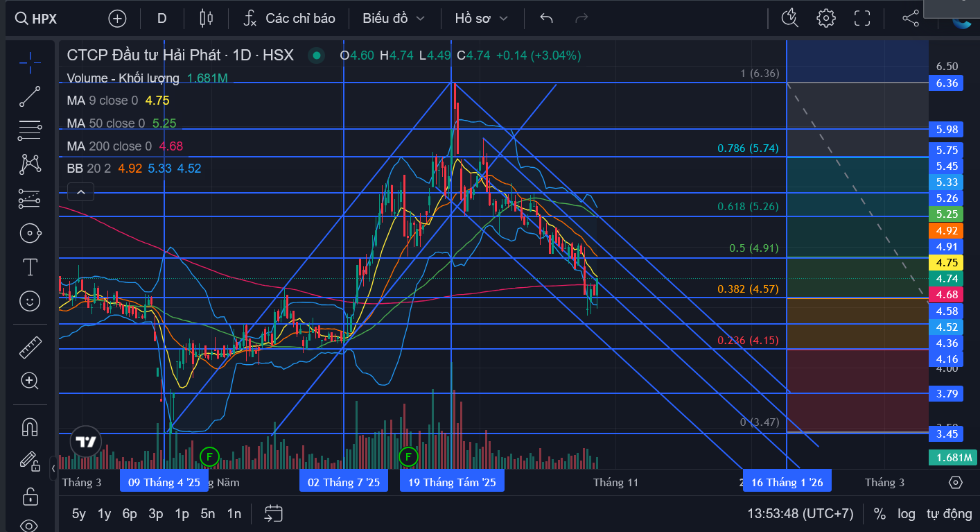Set range to 6p
980x532 pixels.
(130, 514)
